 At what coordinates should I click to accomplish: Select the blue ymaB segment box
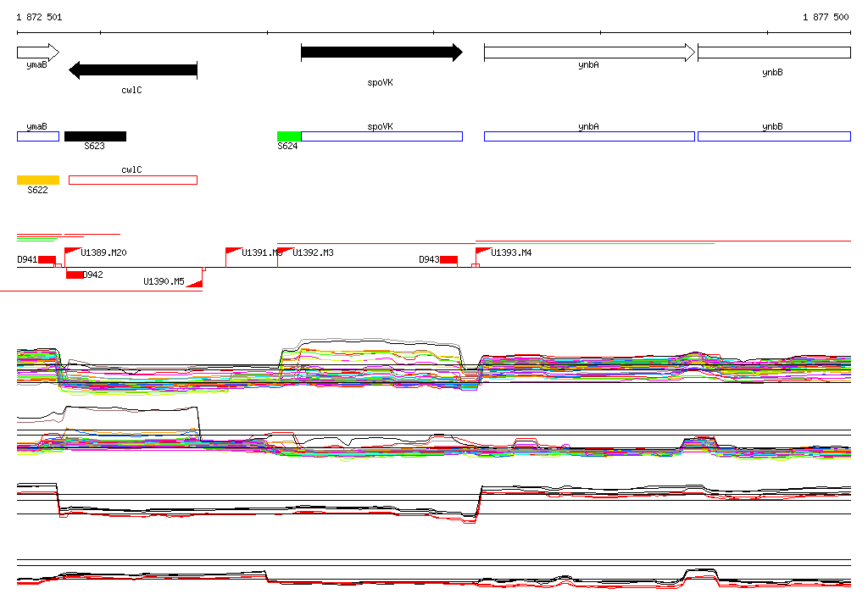tap(38, 136)
